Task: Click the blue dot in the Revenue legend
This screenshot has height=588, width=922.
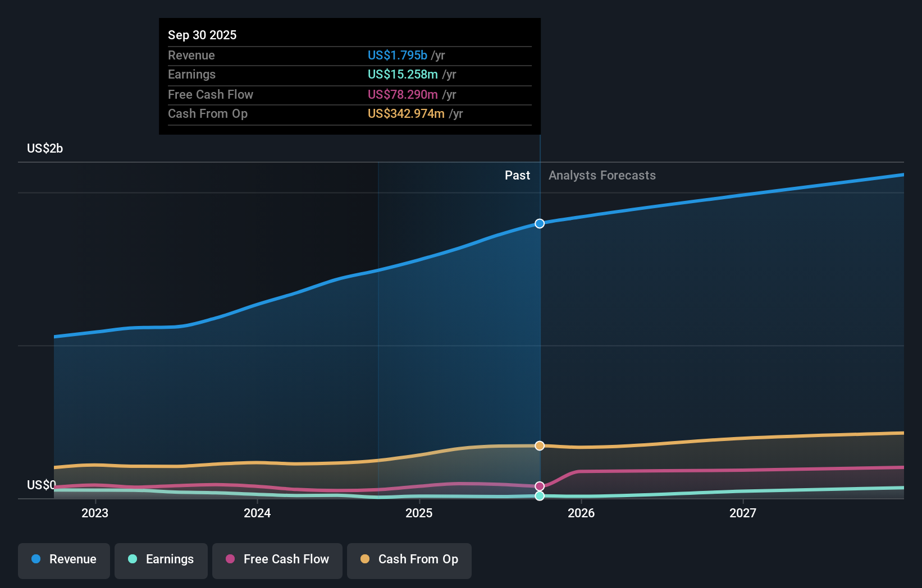Action: click(35, 559)
